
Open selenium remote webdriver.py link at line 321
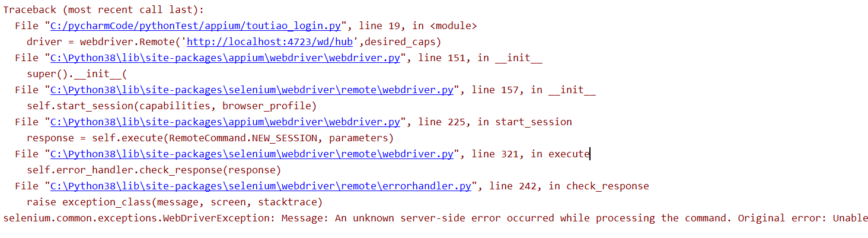[252, 154]
